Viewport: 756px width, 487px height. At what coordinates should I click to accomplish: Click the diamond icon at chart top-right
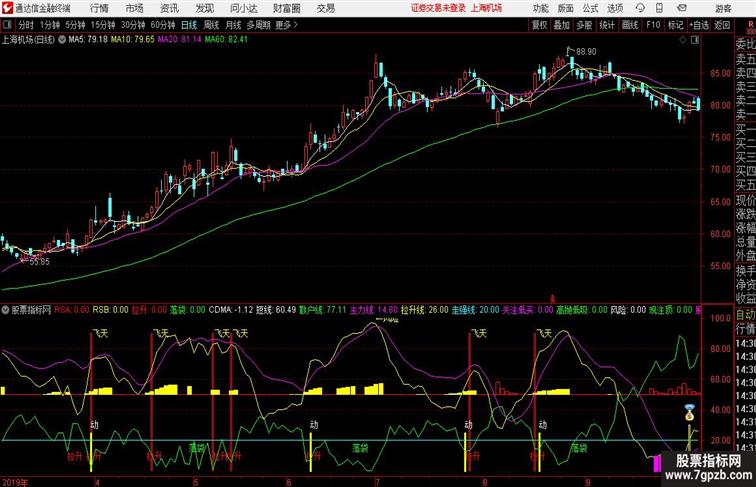pyautogui.click(x=683, y=40)
